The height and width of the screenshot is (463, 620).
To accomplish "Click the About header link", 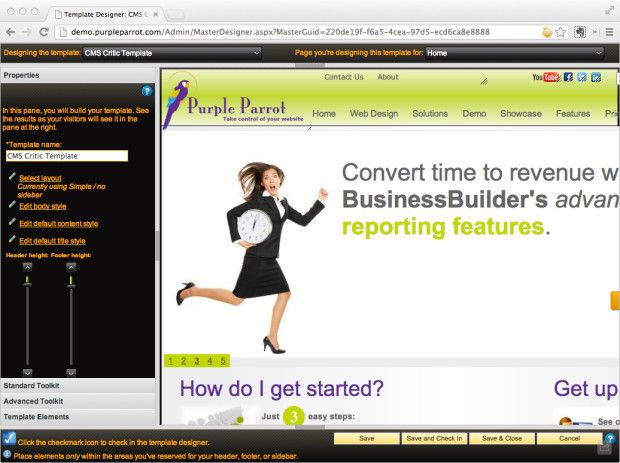I will click(x=388, y=77).
